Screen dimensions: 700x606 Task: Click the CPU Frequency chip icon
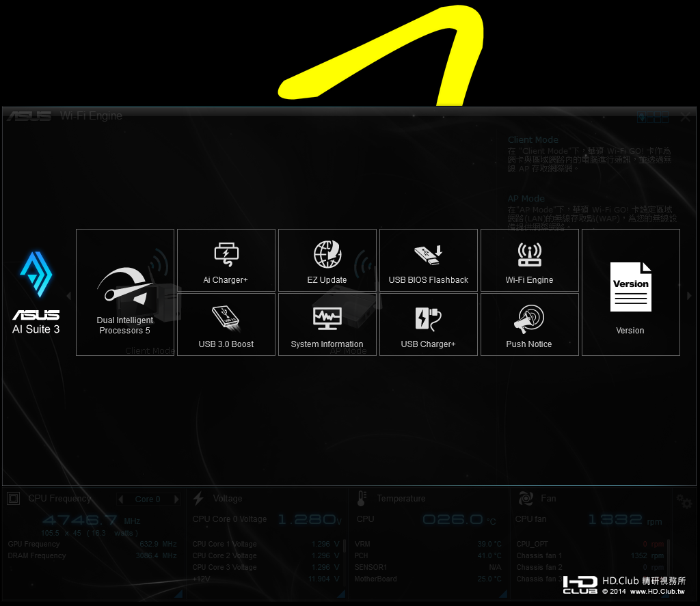[x=14, y=499]
